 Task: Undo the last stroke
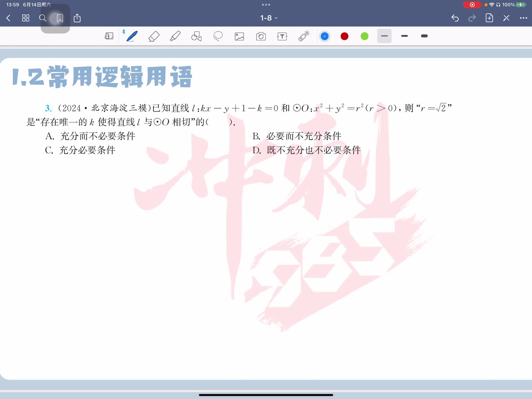pyautogui.click(x=455, y=18)
